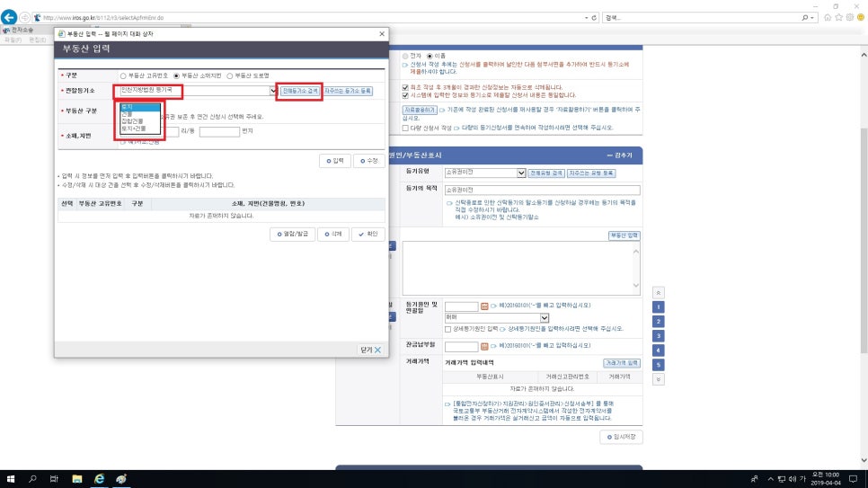
Task: Click the 등기의 목적 text field
Action: [542, 190]
